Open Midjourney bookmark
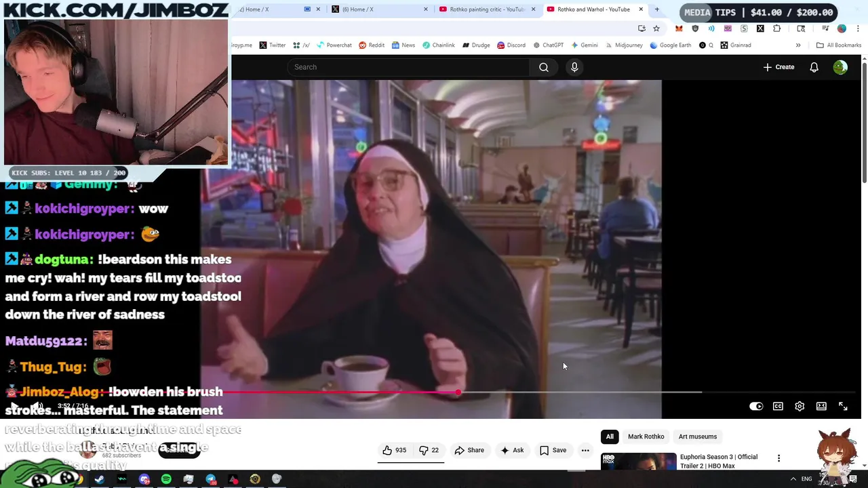Screen dimensions: 868x488 tap(624, 45)
